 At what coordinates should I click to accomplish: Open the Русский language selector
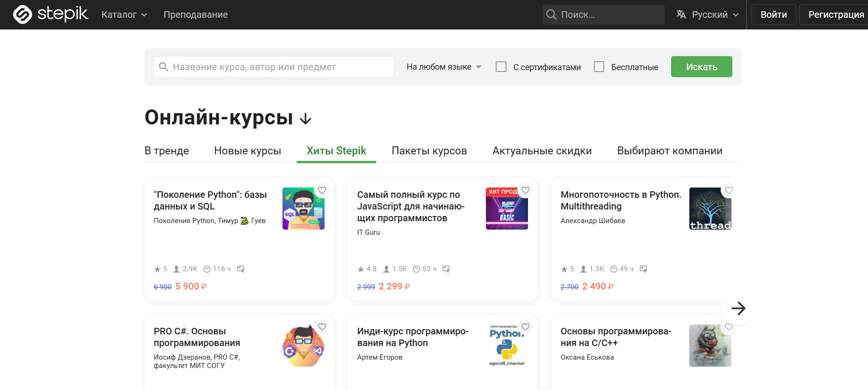coord(708,14)
